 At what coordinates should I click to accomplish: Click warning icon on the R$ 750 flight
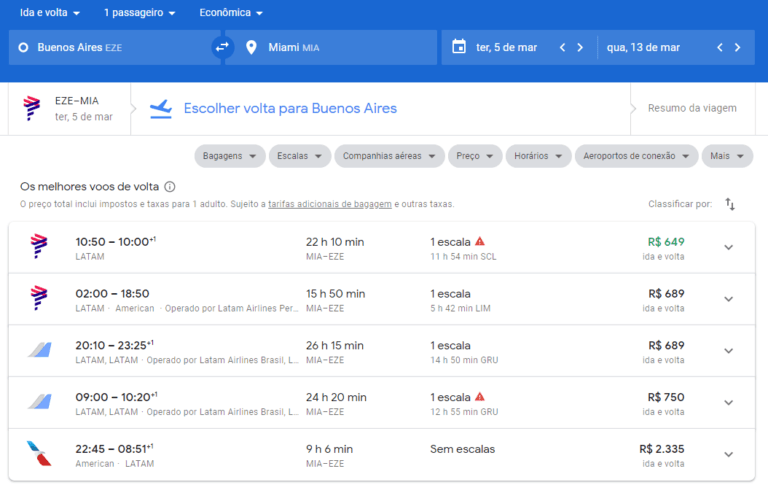click(480, 397)
